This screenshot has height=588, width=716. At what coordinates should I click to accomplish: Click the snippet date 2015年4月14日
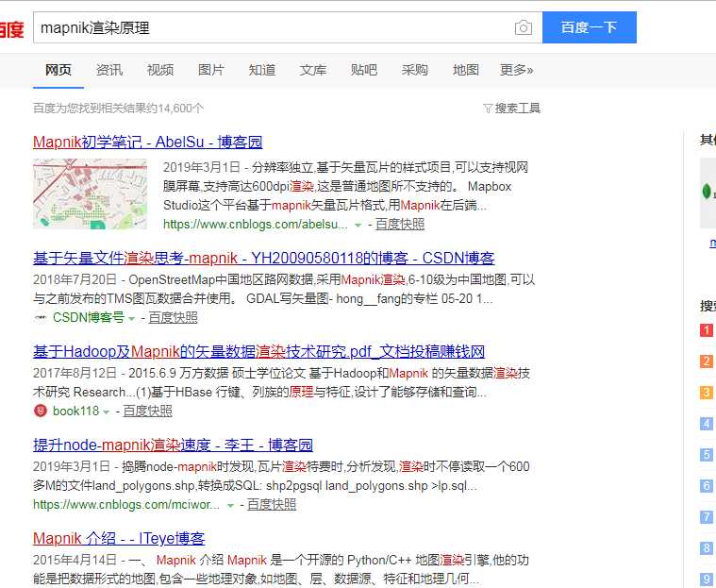[75, 560]
